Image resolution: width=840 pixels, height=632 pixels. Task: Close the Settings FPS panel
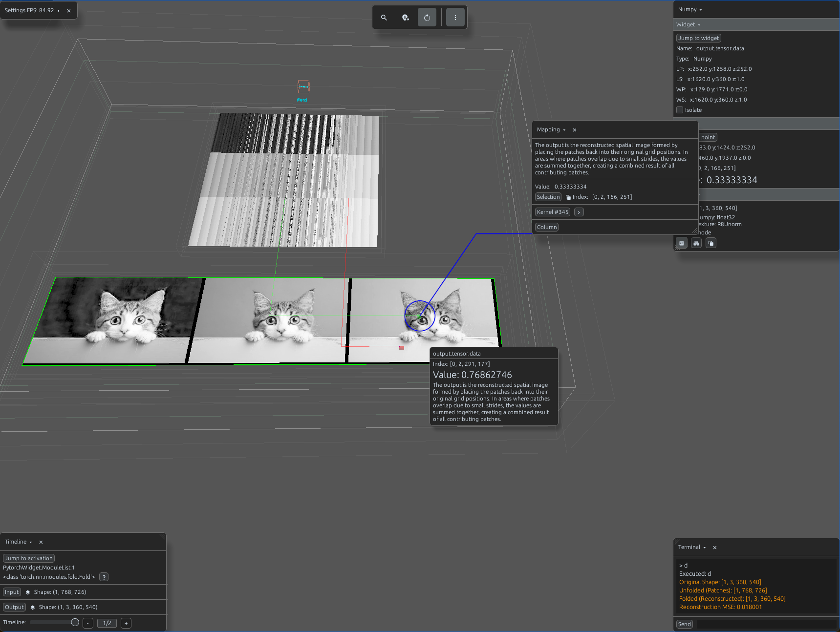(69, 11)
